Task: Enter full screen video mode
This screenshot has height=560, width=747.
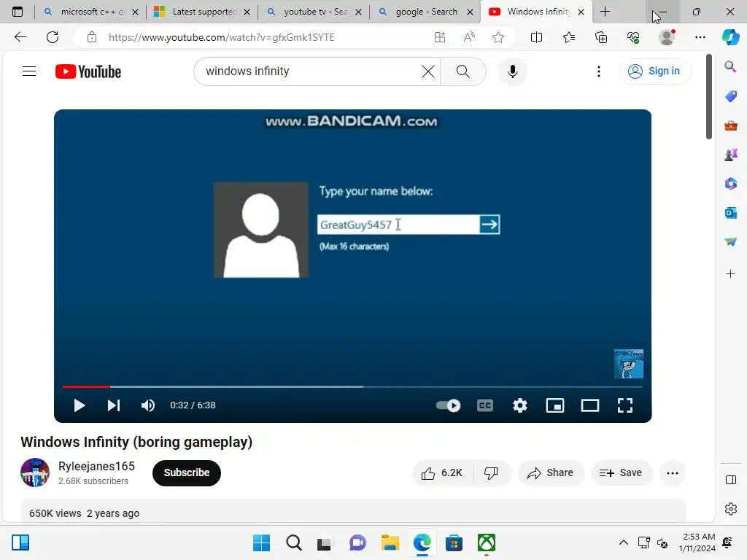Action: 625,405
